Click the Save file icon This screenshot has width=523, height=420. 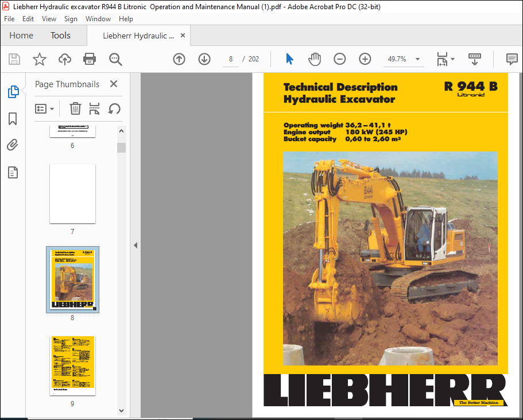(14, 59)
